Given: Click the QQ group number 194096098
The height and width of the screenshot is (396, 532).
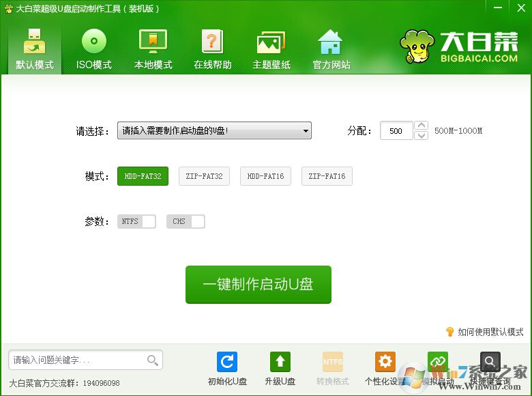Looking at the screenshot, I should coord(102,383).
